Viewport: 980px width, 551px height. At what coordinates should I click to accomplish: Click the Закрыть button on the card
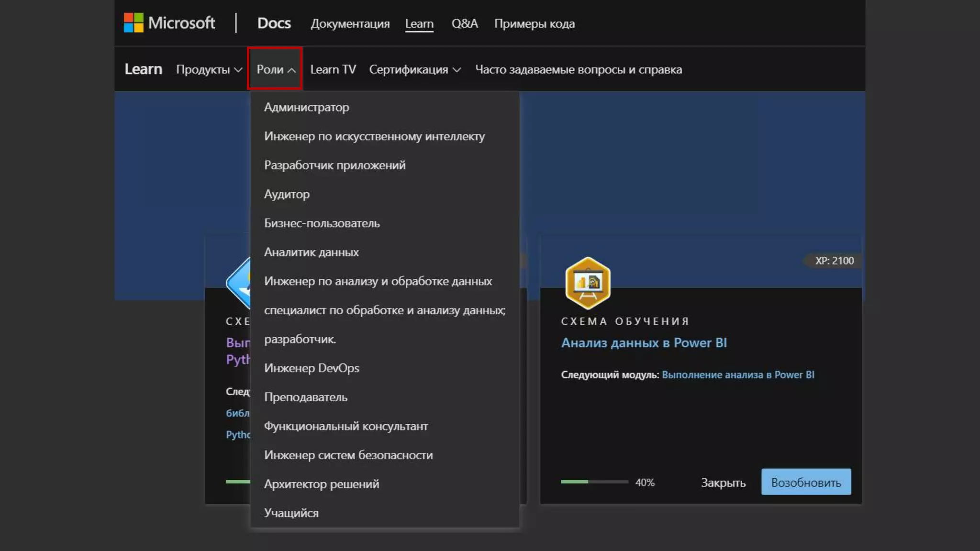click(x=723, y=483)
